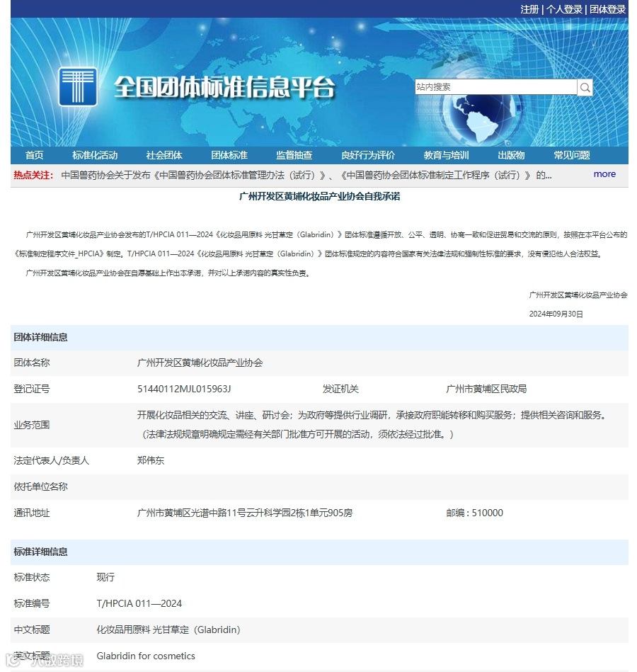Click the 登记证号 label

(x=32, y=389)
